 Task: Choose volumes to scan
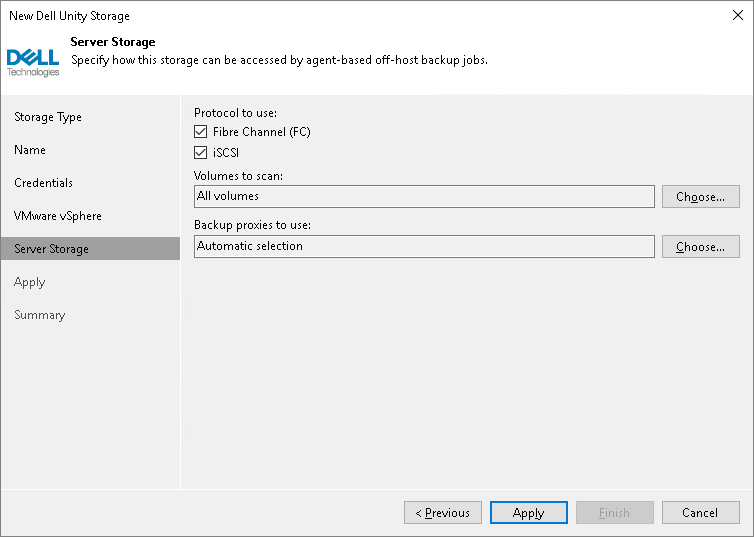(x=701, y=197)
